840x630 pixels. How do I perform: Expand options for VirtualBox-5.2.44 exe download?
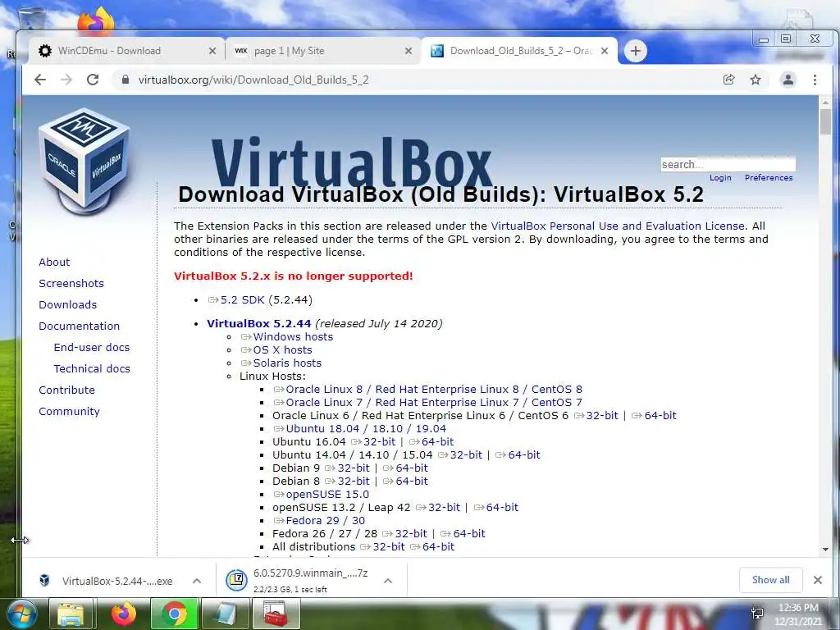(x=197, y=581)
